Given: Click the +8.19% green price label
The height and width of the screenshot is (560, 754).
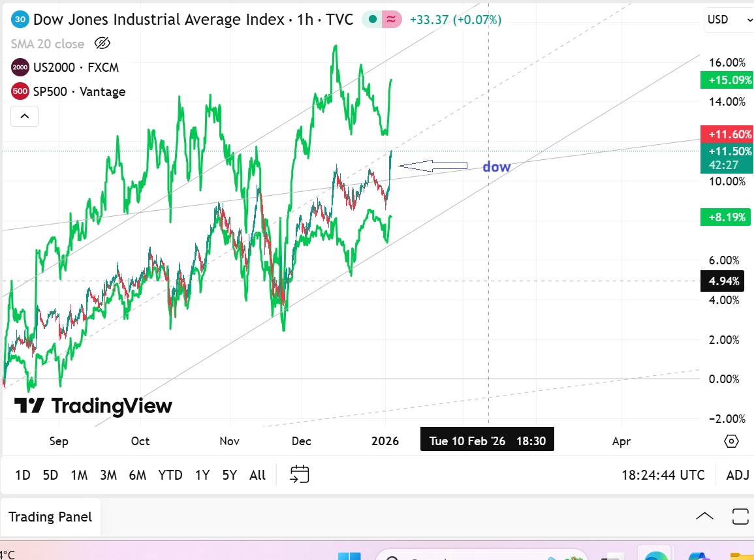Looking at the screenshot, I should 727,217.
